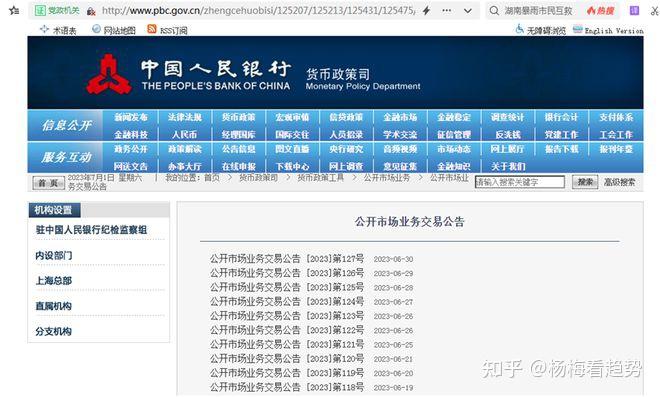Open 分支机构 in the sidebar

53,331
